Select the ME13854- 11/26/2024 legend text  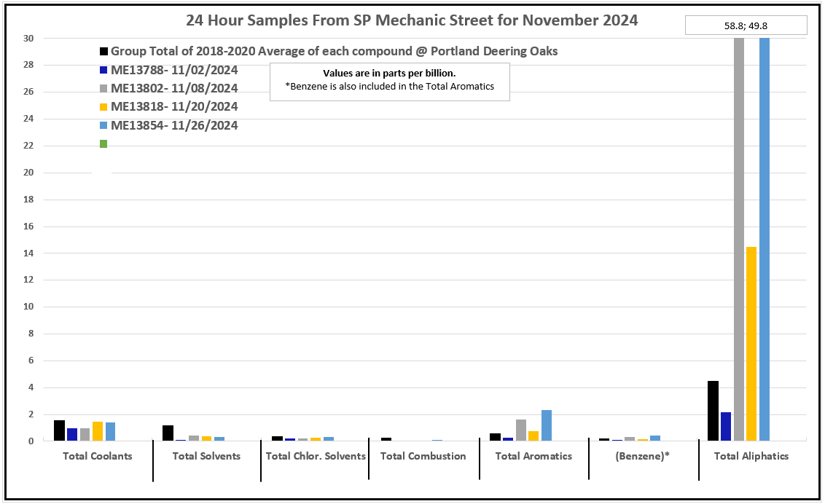click(174, 125)
